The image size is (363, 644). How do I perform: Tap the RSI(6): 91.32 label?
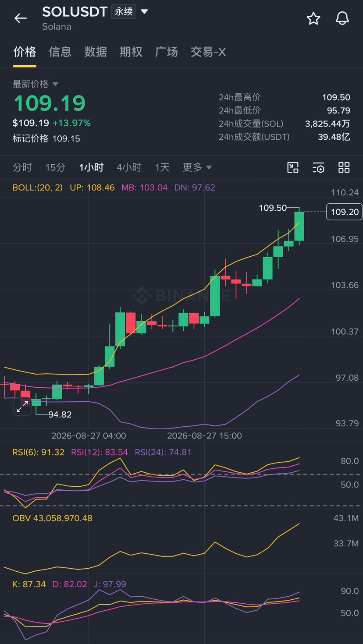39,452
